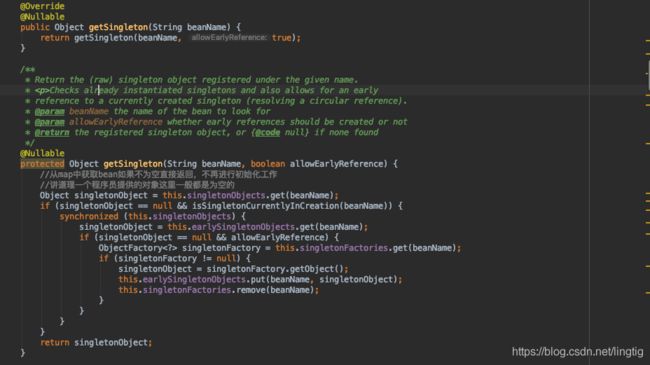Click the Javadoc opening /** marker

(x=27, y=69)
